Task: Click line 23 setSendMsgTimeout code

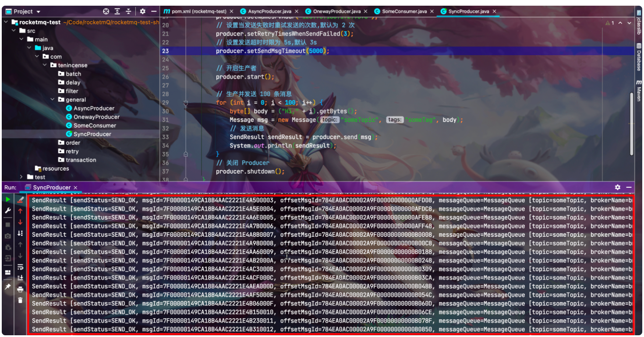Action: [x=272, y=51]
